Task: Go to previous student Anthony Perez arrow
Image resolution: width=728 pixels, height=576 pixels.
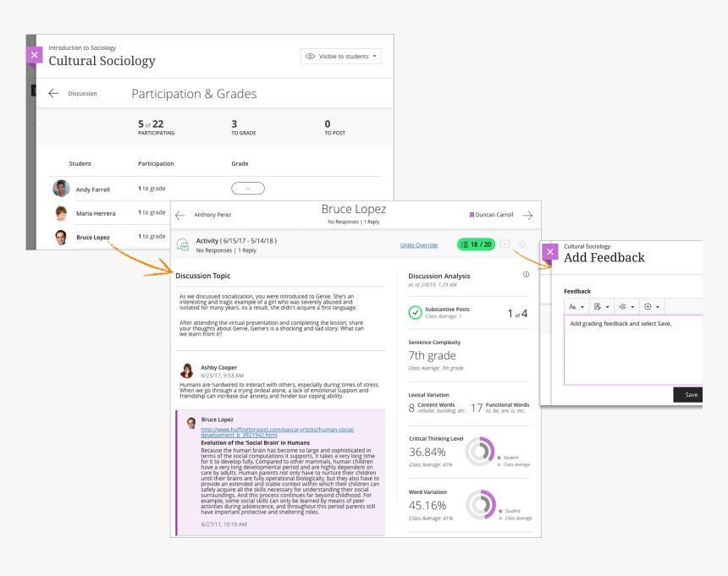Action: (180, 215)
